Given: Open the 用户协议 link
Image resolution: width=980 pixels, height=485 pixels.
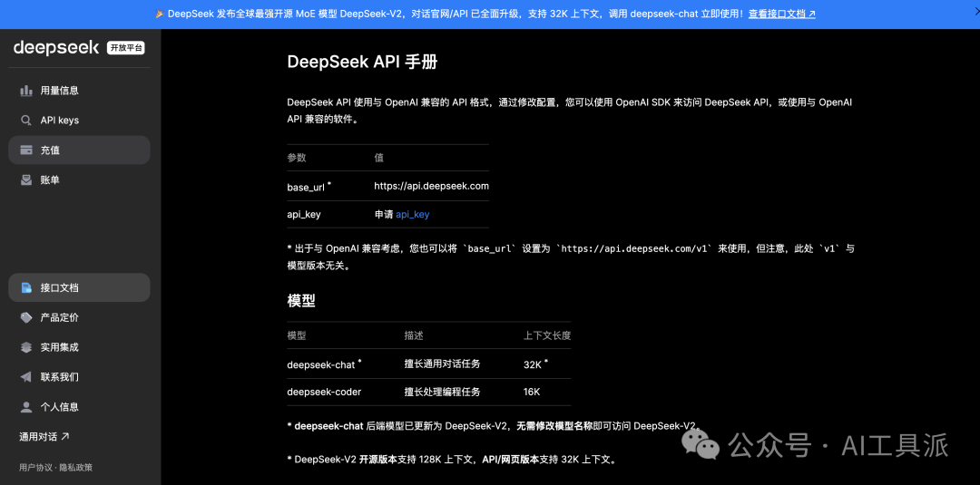Looking at the screenshot, I should click(37, 467).
